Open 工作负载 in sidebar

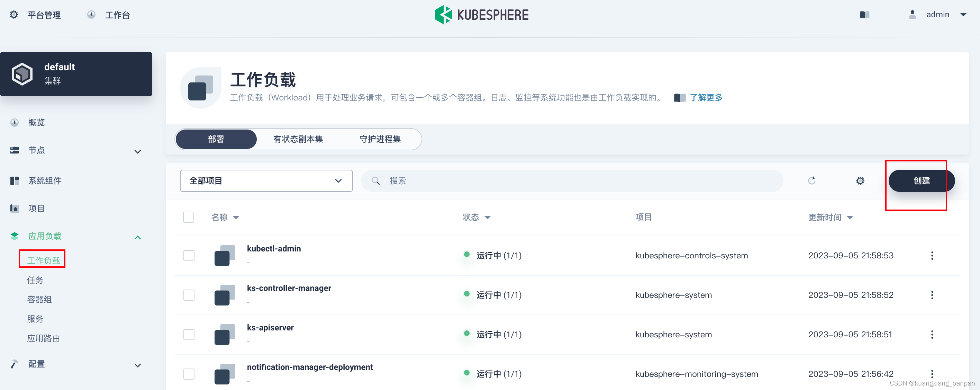43,260
